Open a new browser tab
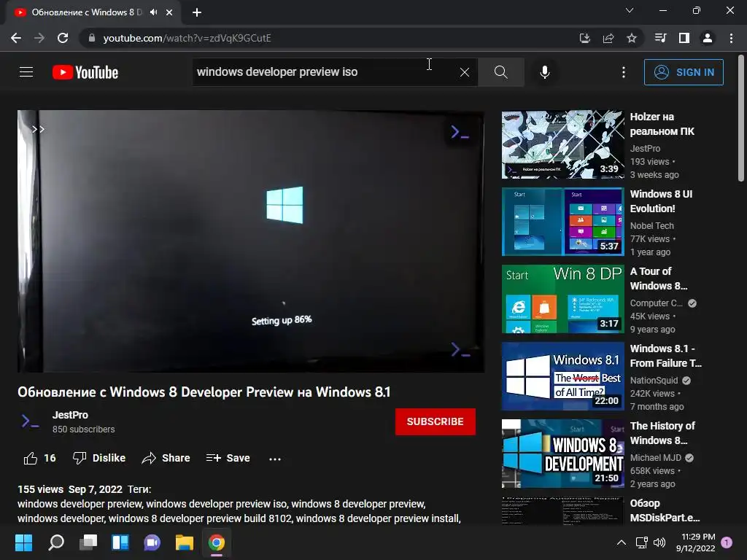Image resolution: width=747 pixels, height=560 pixels. (197, 12)
